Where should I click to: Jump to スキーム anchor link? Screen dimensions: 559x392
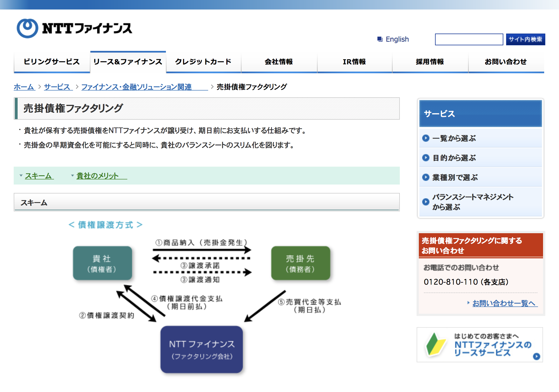coord(39,176)
